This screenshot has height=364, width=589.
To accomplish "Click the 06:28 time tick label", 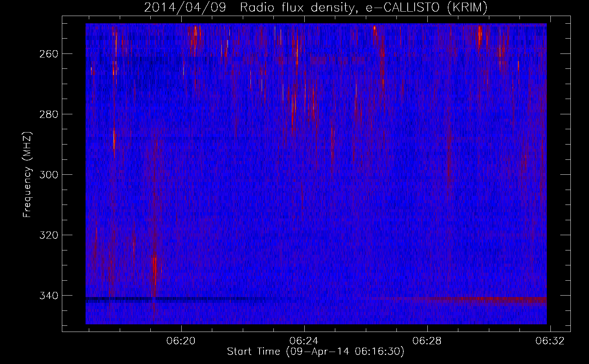I will [427, 341].
